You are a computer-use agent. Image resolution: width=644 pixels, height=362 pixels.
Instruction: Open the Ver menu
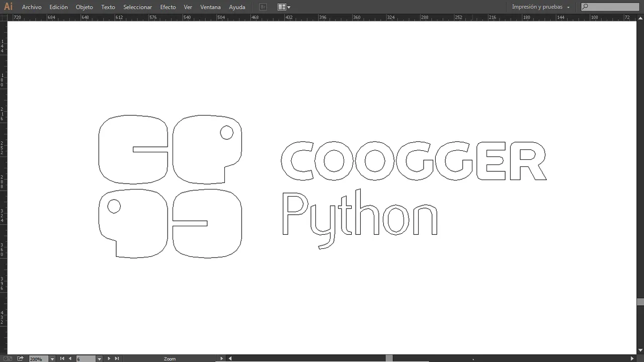(x=188, y=7)
